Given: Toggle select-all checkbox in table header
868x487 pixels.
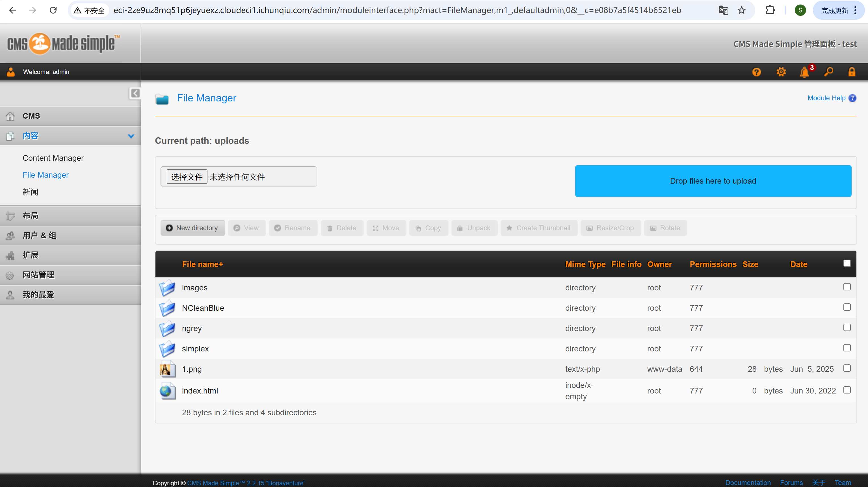Looking at the screenshot, I should point(847,263).
